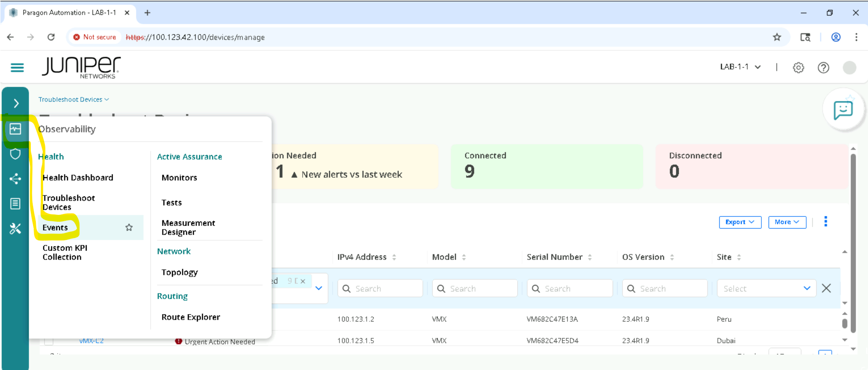Open Route Explorer from the menu
Image resolution: width=868 pixels, height=370 pixels.
click(191, 317)
